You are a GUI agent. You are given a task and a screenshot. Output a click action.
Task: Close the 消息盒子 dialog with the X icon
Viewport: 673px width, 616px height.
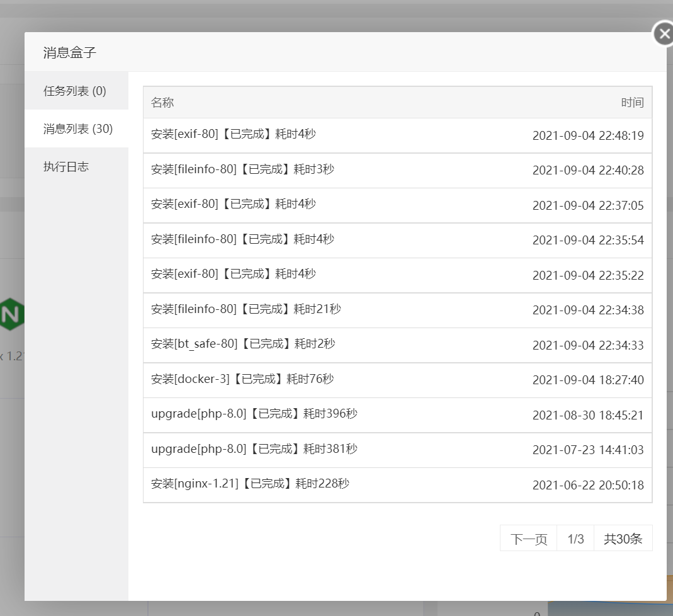(x=664, y=33)
